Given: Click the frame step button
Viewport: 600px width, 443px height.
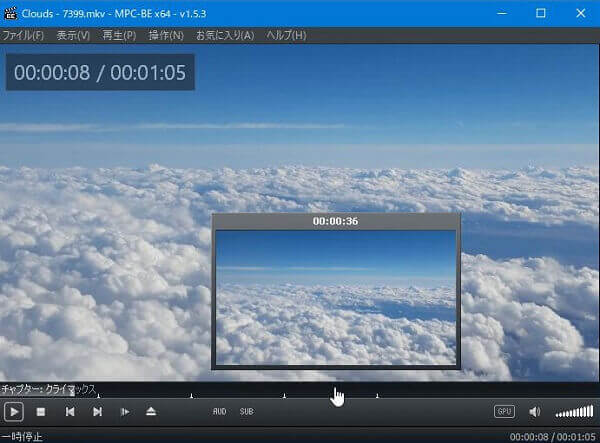Looking at the screenshot, I should (125, 411).
